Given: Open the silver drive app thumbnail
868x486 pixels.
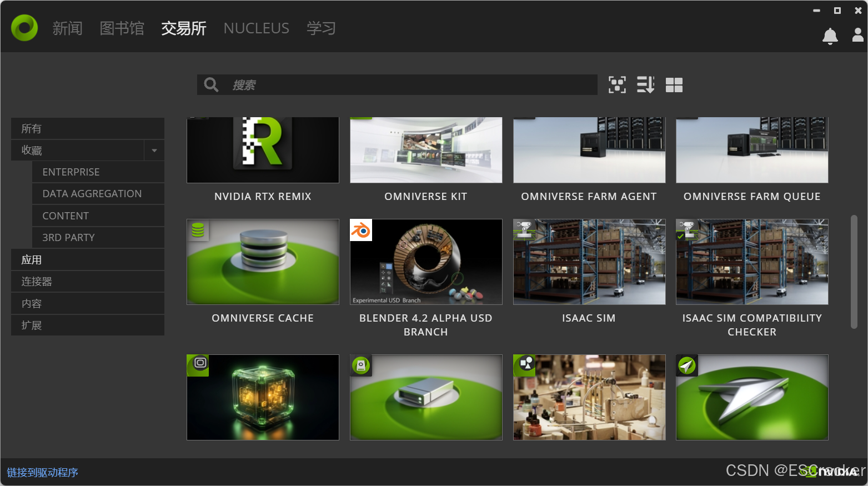Looking at the screenshot, I should 426,397.
